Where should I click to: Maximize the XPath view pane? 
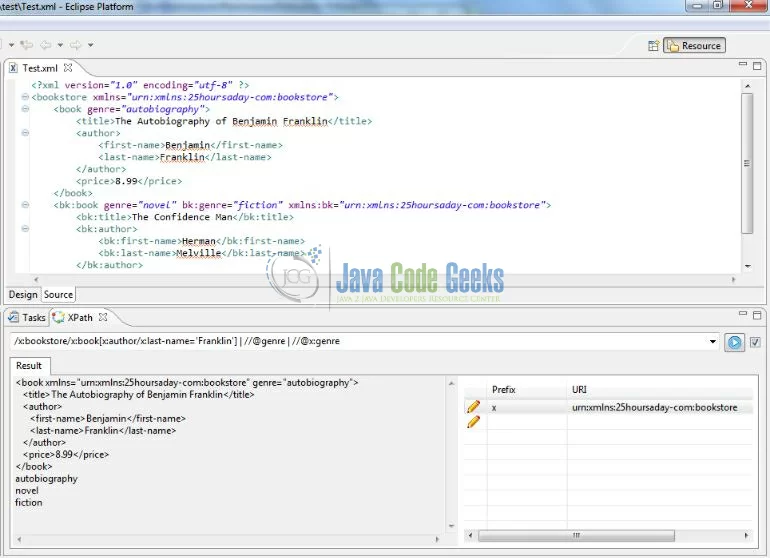coord(757,315)
